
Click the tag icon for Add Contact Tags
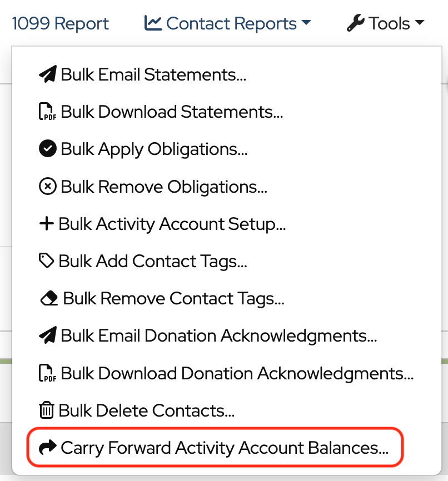point(47,261)
